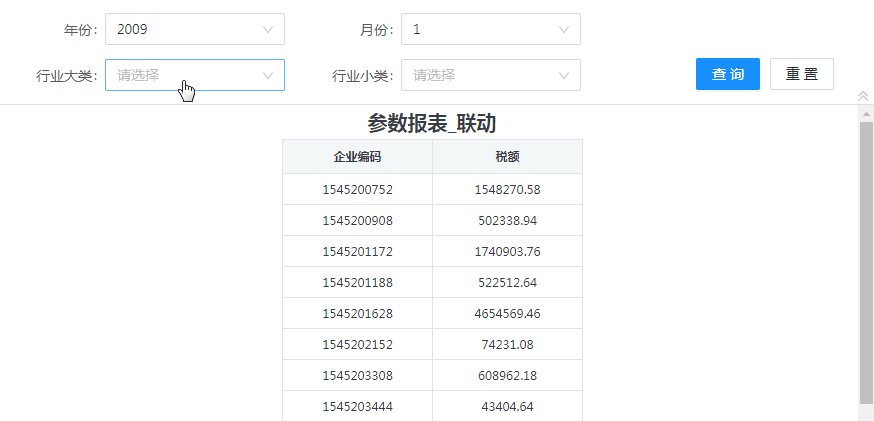The width and height of the screenshot is (874, 421).
Task: Click the report title 参数报表_联动
Action: point(432,123)
